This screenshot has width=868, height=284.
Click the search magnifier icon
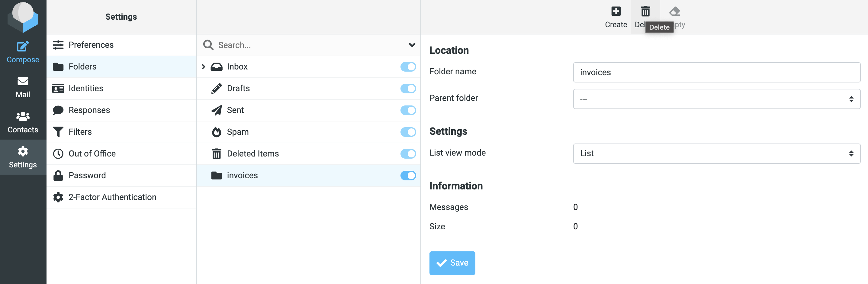coord(208,45)
